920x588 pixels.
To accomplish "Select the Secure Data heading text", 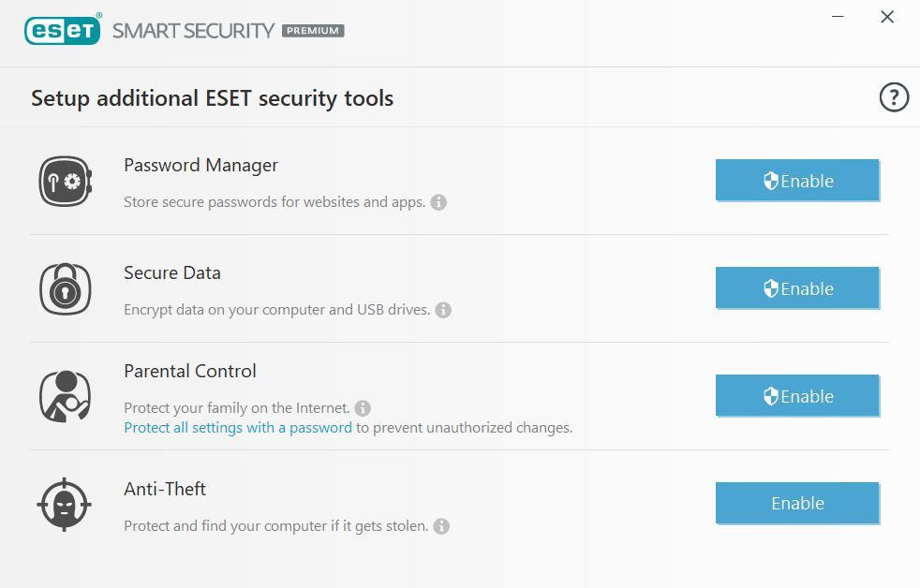I will 171,272.
